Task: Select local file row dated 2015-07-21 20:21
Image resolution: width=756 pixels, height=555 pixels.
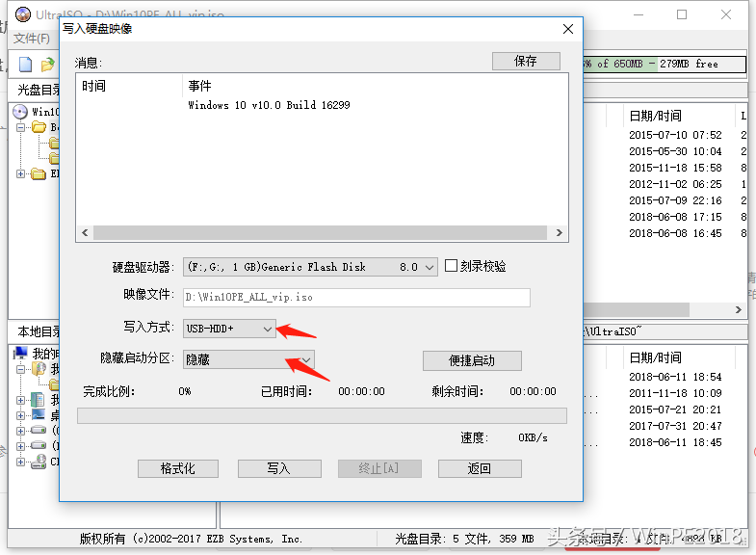Action: (x=675, y=410)
